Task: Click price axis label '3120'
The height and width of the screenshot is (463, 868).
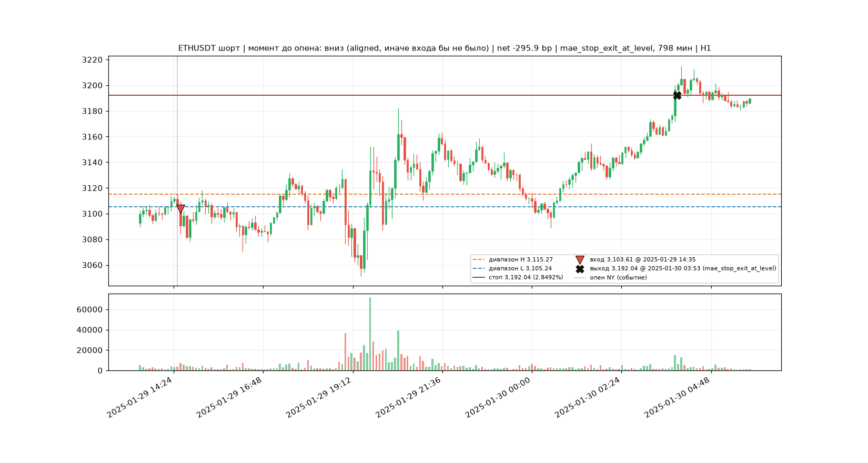Action: coord(92,188)
